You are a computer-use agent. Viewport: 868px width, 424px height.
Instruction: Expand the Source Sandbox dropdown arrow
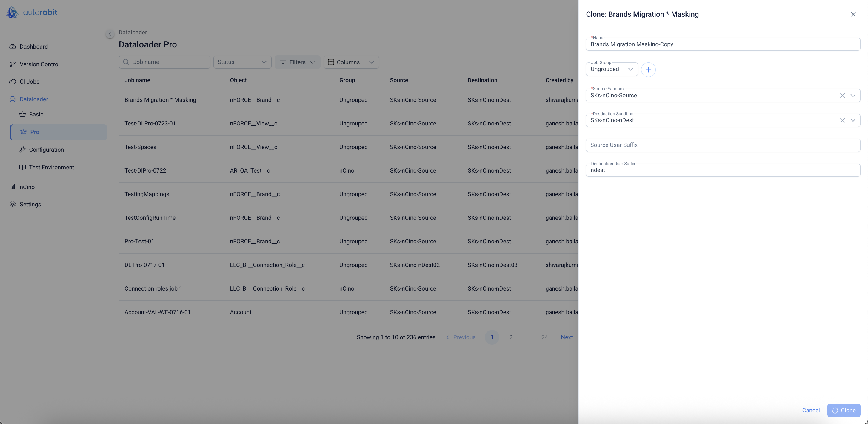tap(853, 95)
